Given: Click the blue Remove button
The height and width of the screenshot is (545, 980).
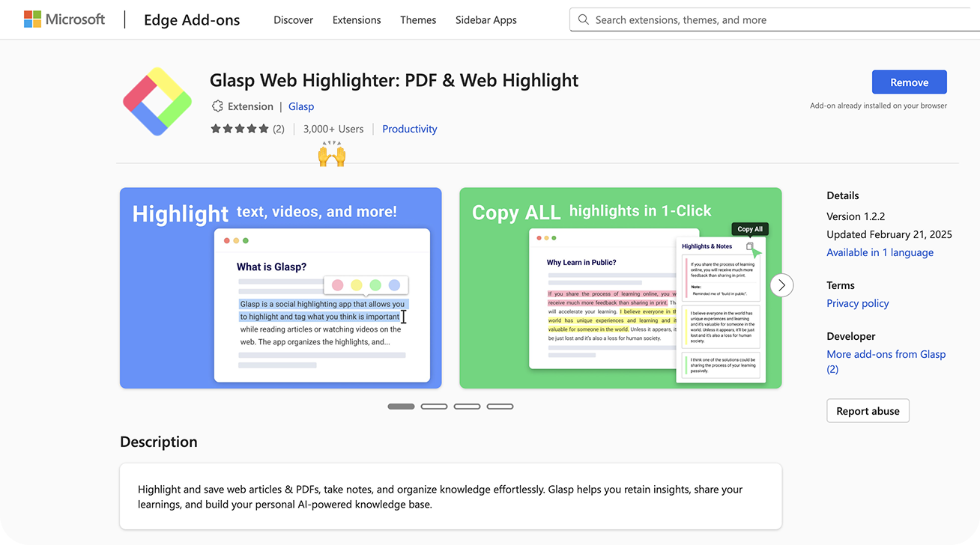Looking at the screenshot, I should coord(910,82).
